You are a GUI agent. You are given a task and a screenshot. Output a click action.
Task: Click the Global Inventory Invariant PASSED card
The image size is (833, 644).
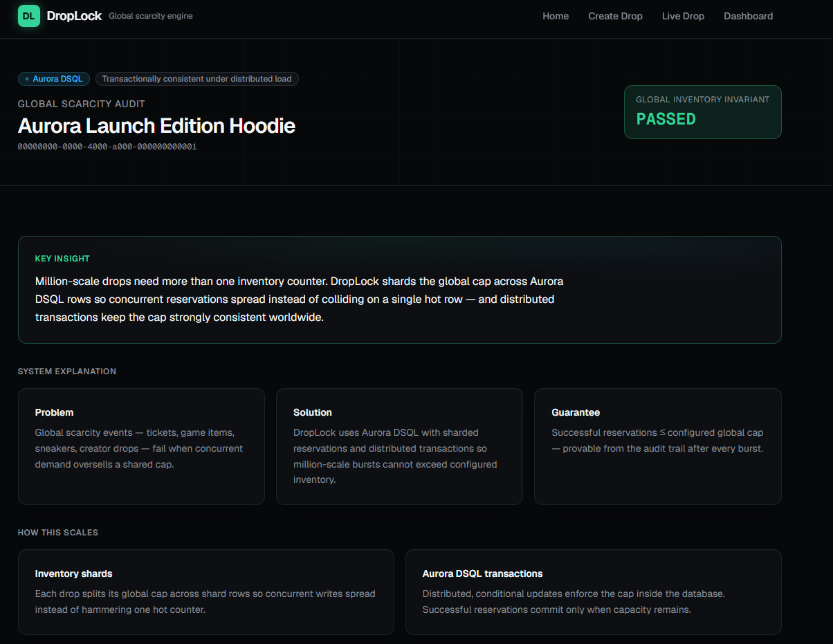(702, 112)
